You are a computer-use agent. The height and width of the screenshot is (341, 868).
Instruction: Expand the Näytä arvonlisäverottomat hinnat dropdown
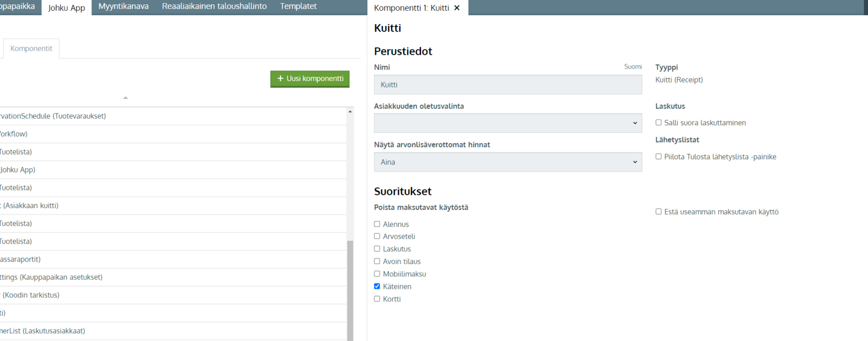507,162
